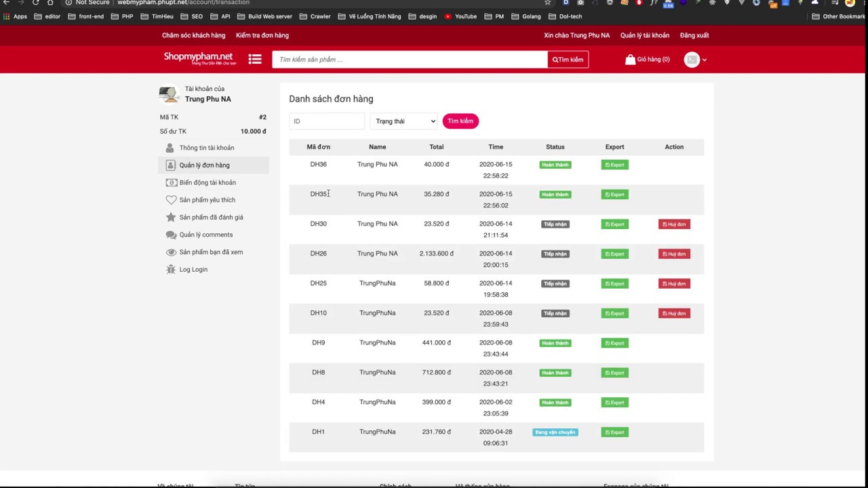Click the eye icon for viewed products
The width and height of the screenshot is (868, 488).
pos(171,252)
